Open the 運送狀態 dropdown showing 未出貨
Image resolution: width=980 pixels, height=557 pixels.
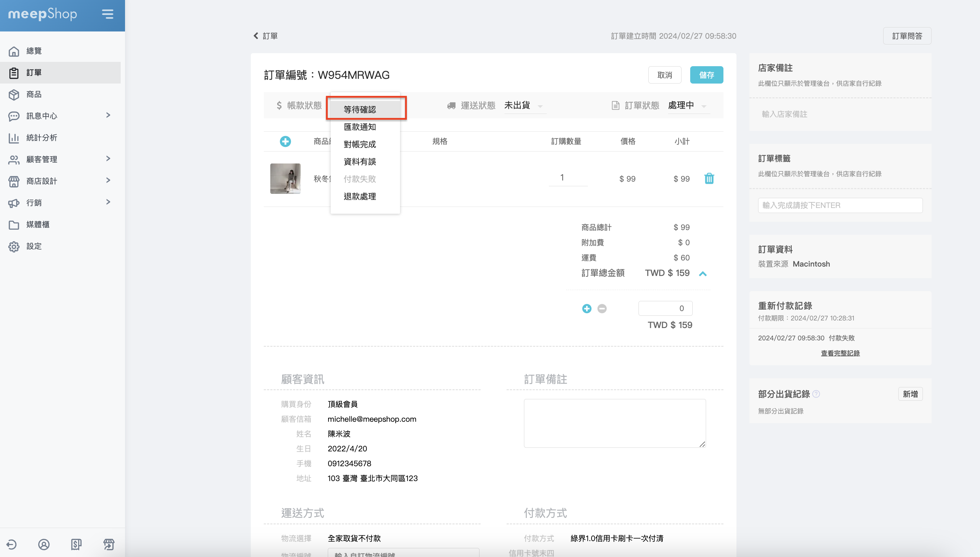pos(524,106)
